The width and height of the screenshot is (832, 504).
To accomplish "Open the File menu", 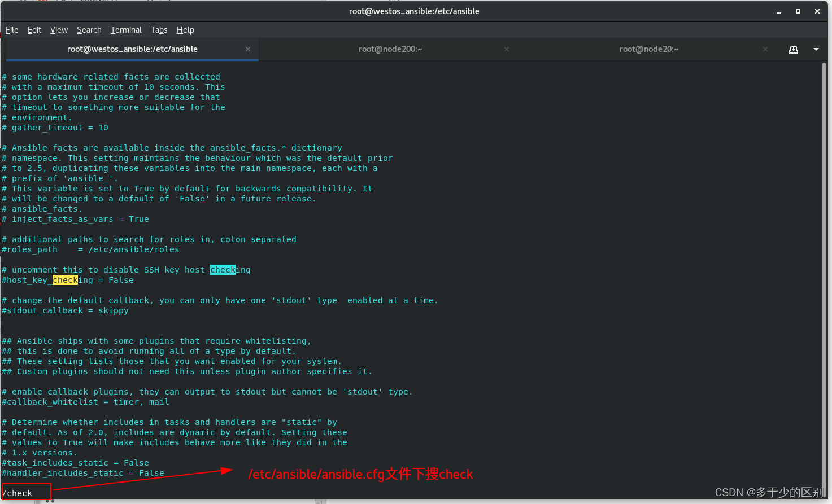I will click(x=12, y=30).
